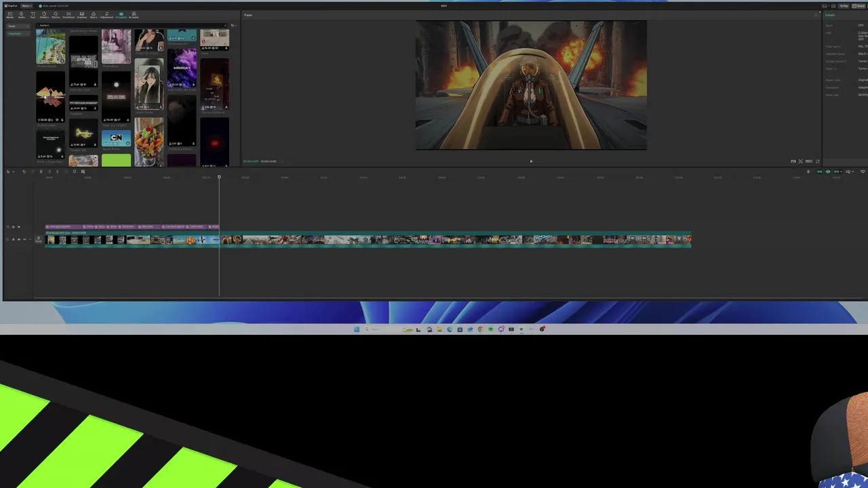Toggle clip linkage on timeline

836,171
